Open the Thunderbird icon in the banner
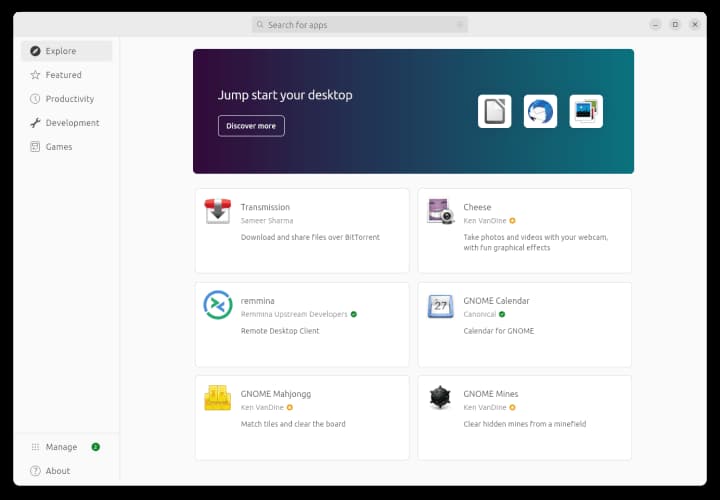720x500 pixels. [x=540, y=111]
